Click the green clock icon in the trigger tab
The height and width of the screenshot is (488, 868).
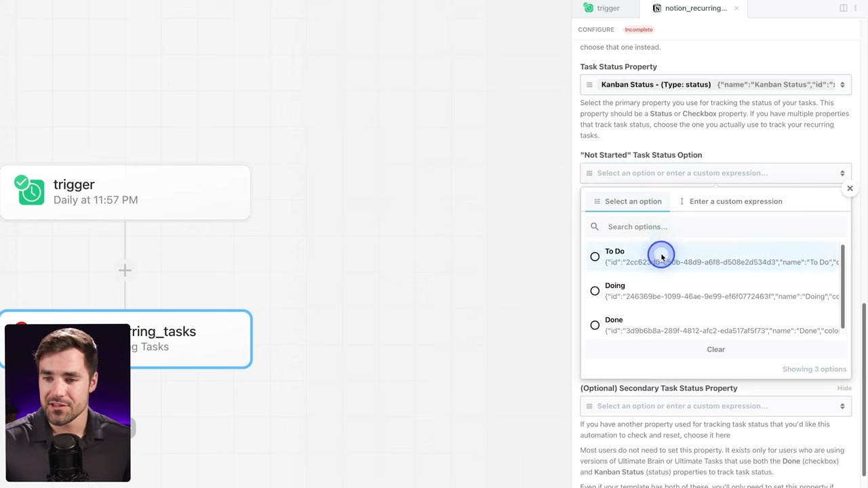point(589,8)
